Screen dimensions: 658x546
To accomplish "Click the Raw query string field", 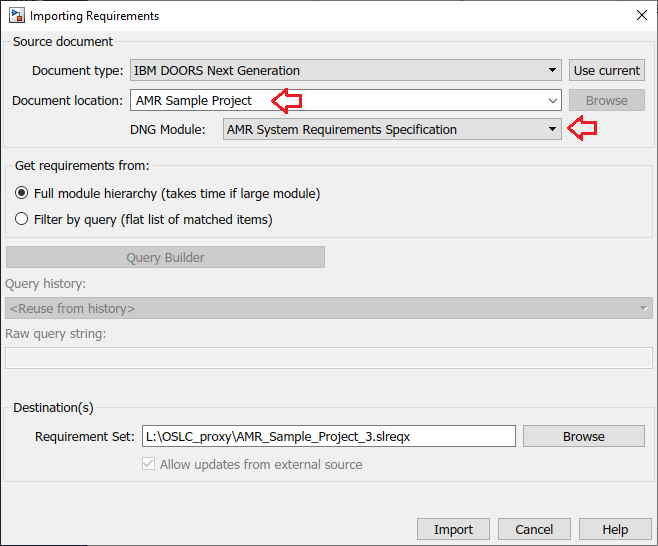I will (x=329, y=358).
